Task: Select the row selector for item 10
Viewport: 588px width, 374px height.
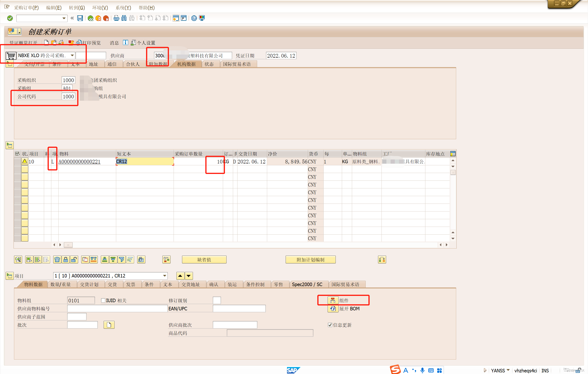Action: pos(17,162)
